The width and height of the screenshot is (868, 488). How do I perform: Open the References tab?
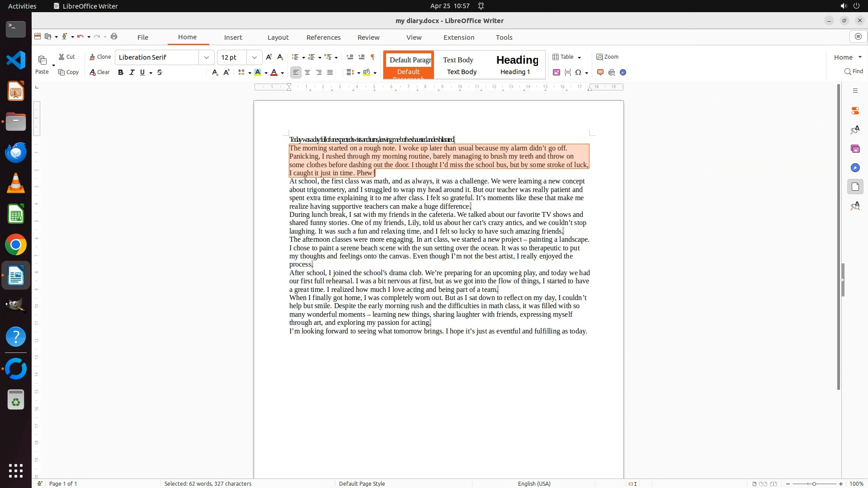click(323, 37)
